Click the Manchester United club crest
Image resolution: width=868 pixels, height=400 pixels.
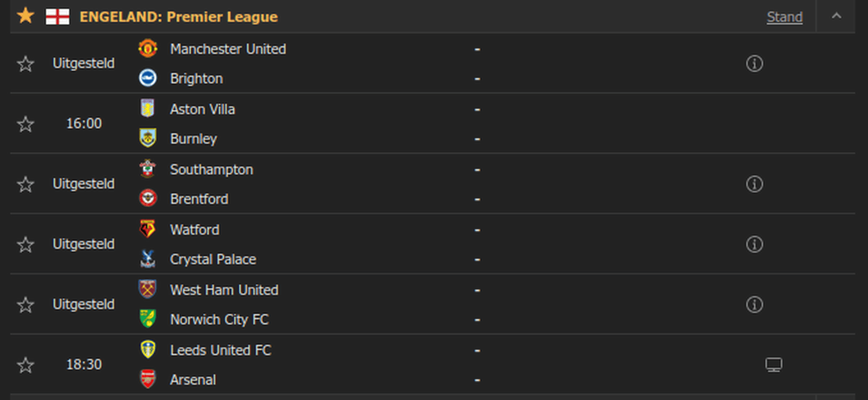(x=147, y=48)
